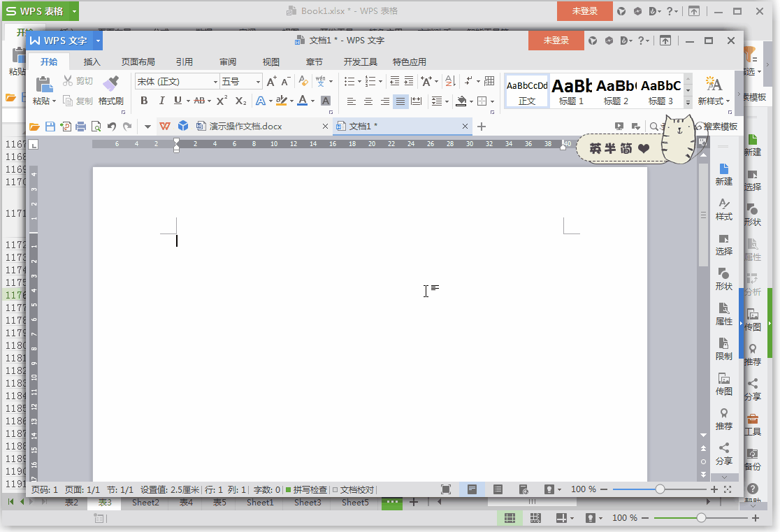Click font color A swatch

click(303, 101)
